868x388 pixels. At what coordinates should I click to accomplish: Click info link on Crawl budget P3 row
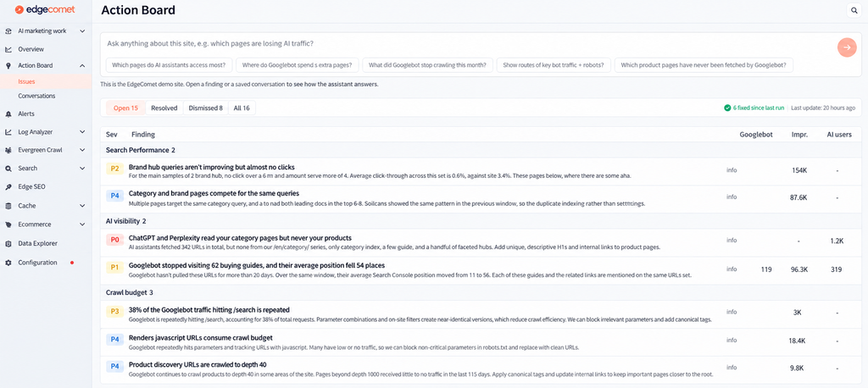732,312
